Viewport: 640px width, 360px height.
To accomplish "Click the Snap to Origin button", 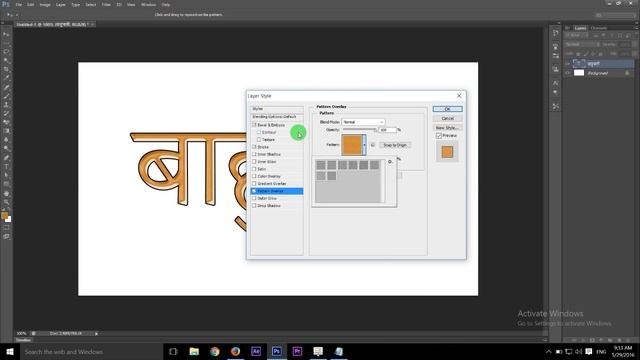I will (x=395, y=145).
